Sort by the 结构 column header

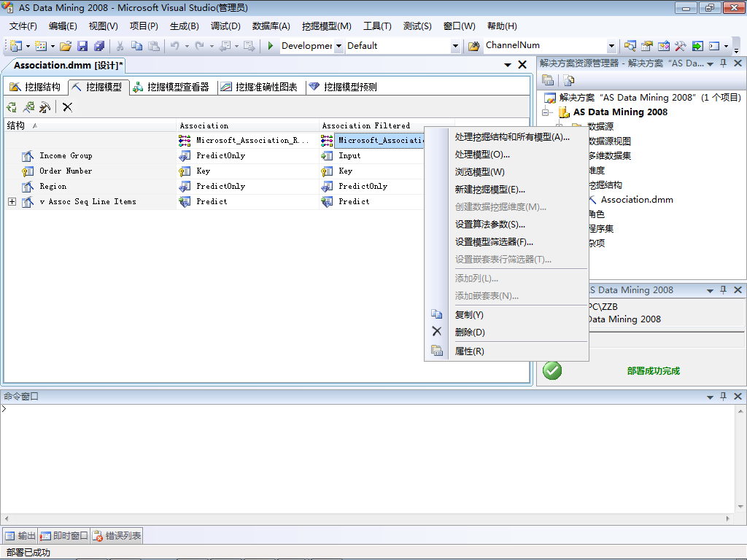[x=90, y=125]
